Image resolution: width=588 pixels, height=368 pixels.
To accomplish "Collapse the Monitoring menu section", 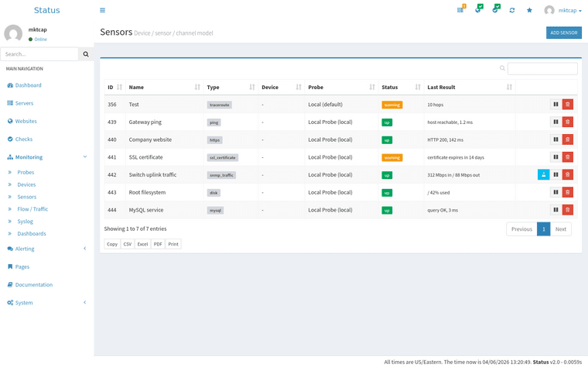I will (x=47, y=157).
